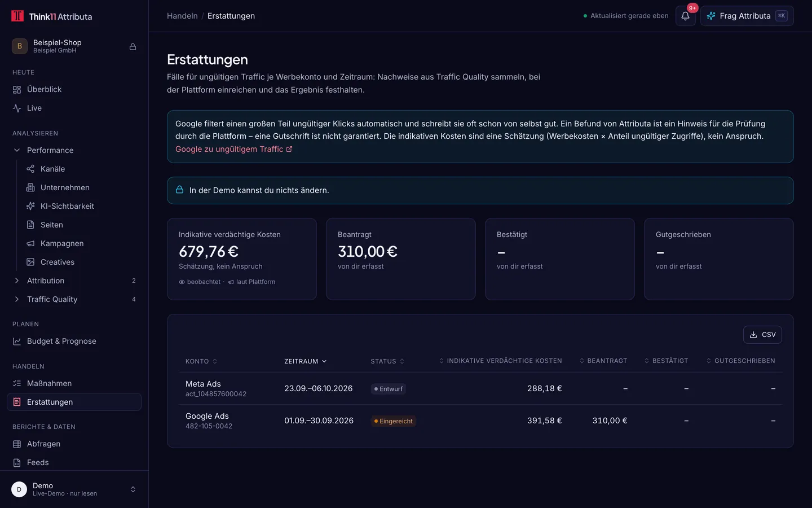This screenshot has height=508, width=812.
Task: Open the Creatives page
Action: tap(81, 262)
